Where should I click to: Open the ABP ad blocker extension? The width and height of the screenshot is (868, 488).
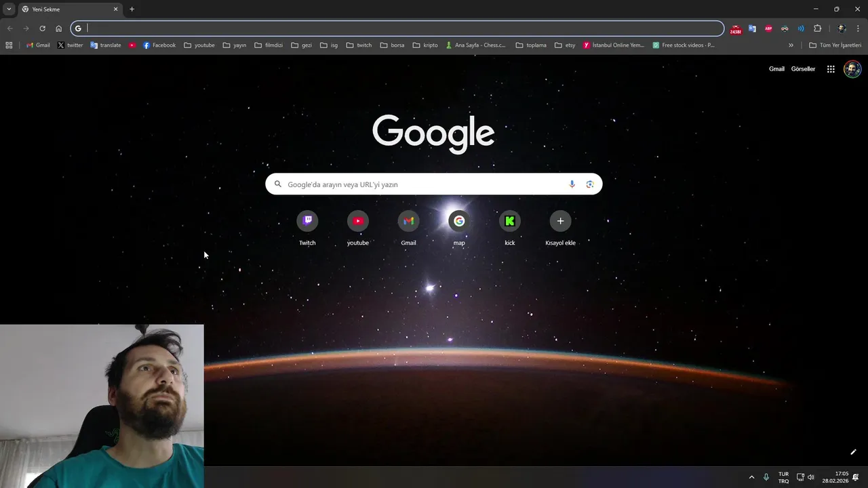(768, 28)
